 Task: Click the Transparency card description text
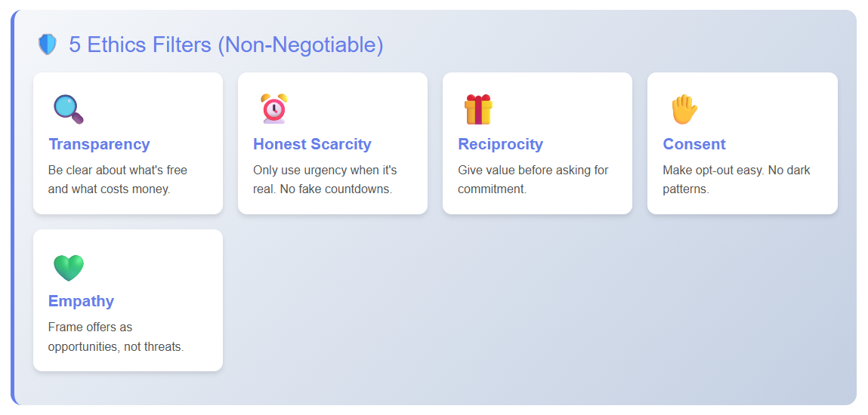click(x=117, y=180)
